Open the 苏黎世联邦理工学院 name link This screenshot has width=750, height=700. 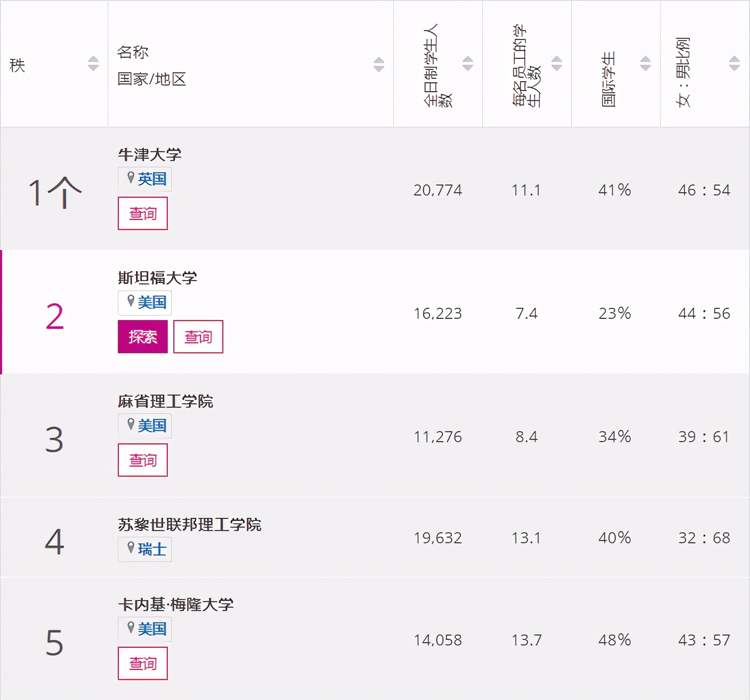[x=189, y=524]
